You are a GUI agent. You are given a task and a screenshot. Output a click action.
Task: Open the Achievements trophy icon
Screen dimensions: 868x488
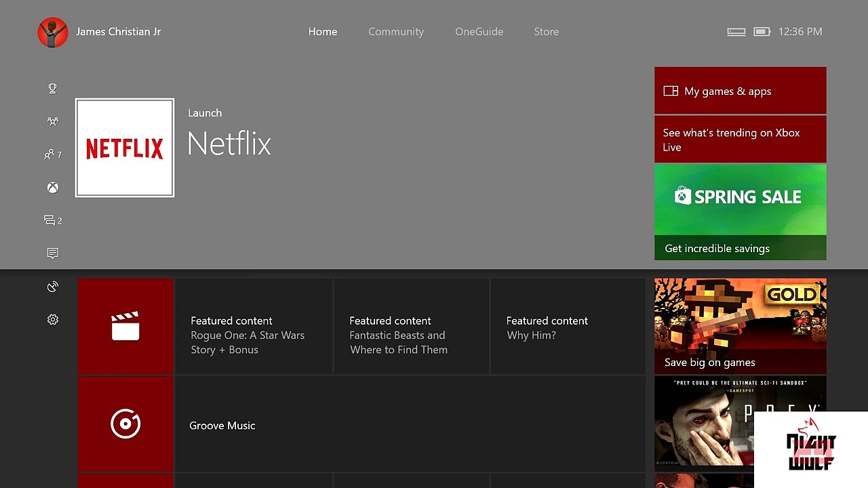[x=52, y=88]
